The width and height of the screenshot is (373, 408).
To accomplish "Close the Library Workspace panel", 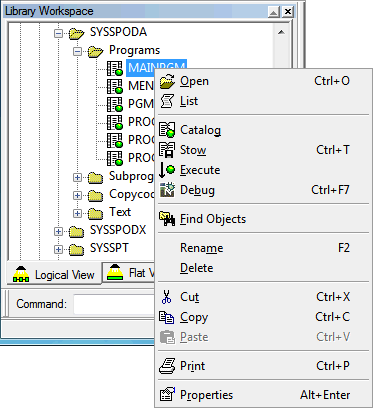I will (x=288, y=12).
